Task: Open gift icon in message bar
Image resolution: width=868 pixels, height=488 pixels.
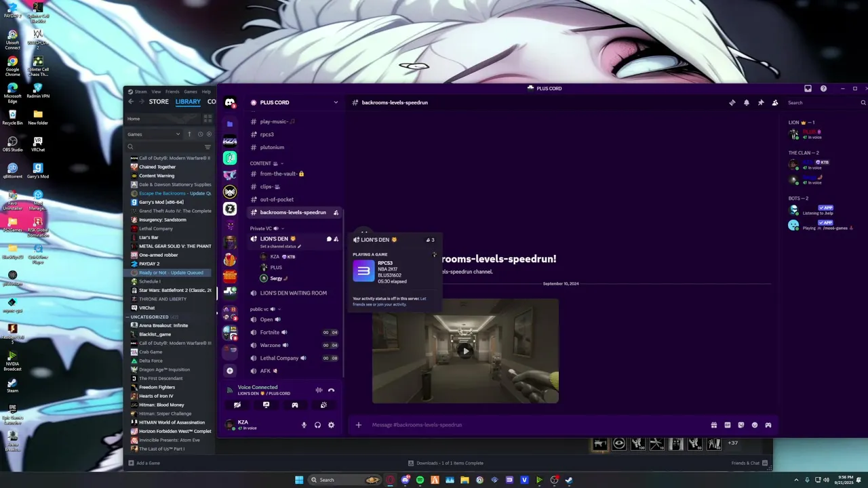Action: [713, 425]
